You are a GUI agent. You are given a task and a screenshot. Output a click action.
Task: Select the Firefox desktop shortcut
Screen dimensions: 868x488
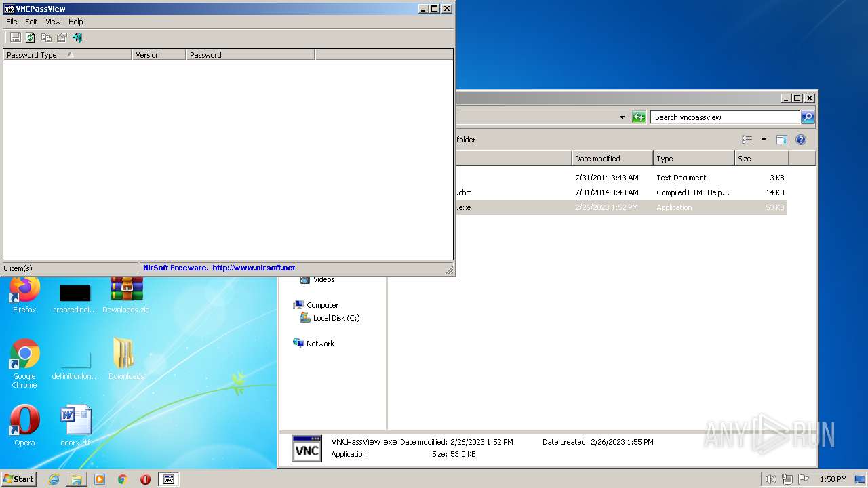tap(24, 296)
